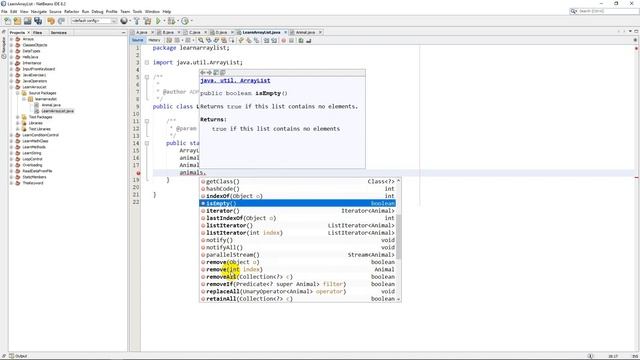The height and width of the screenshot is (360, 640).
Task: Click the globe browser icon in main toolbar
Action: pos(124,21)
